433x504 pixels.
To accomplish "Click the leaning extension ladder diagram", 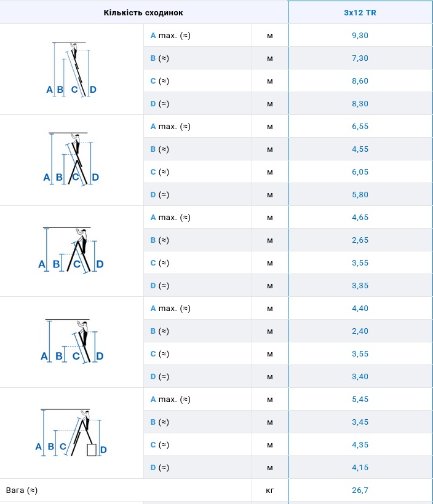I will pos(71,69).
